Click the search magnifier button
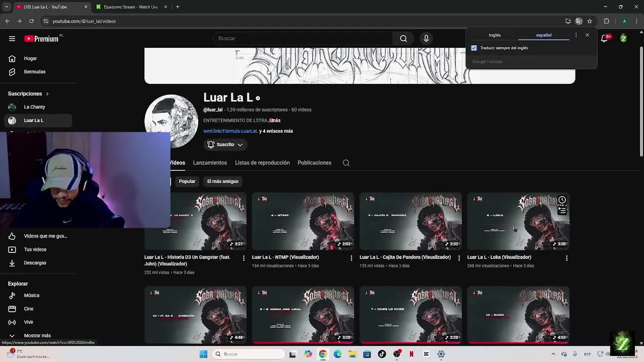This screenshot has height=362, width=644. pos(404,39)
